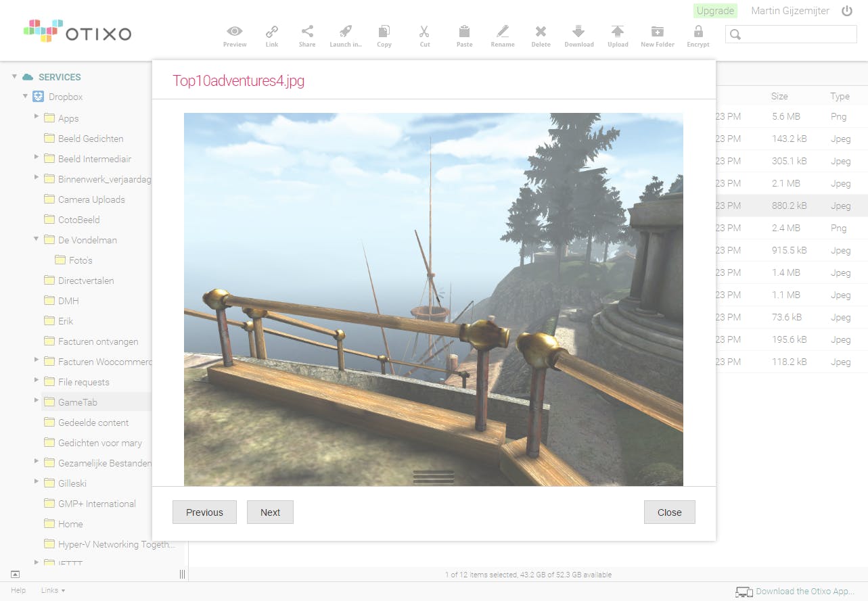868x601 pixels.
Task: Click Download the Otixo App link
Action: point(806,592)
